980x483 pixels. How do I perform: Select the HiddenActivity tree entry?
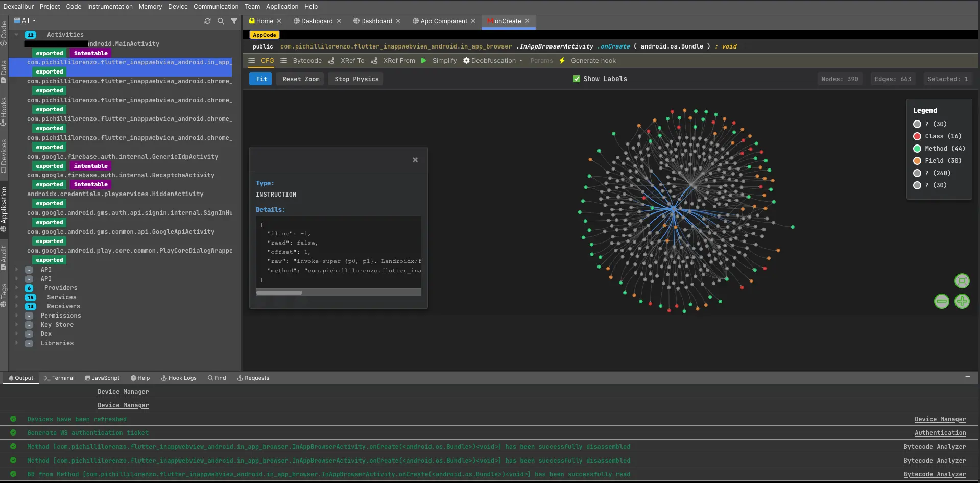coord(115,194)
